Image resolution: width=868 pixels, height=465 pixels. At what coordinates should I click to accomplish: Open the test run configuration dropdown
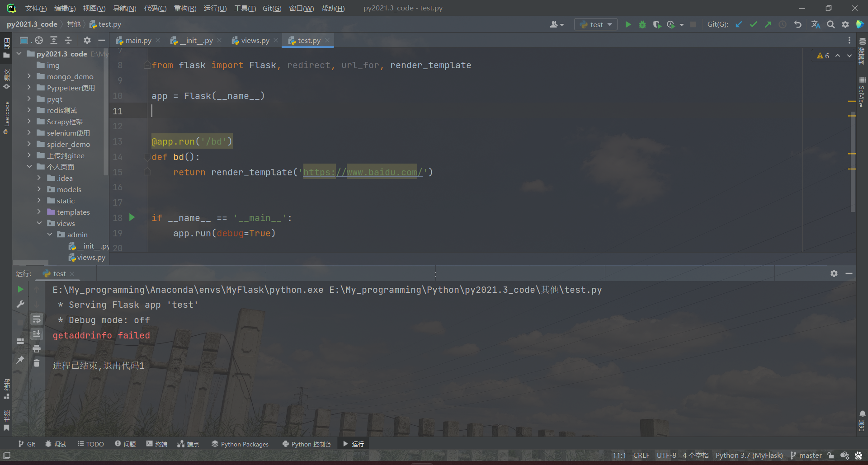click(595, 24)
